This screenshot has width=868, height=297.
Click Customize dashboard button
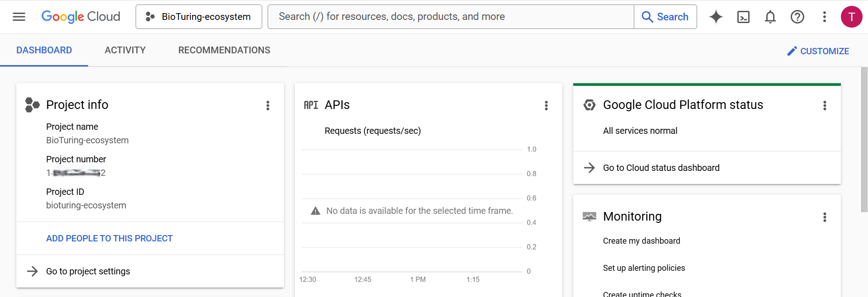[818, 51]
